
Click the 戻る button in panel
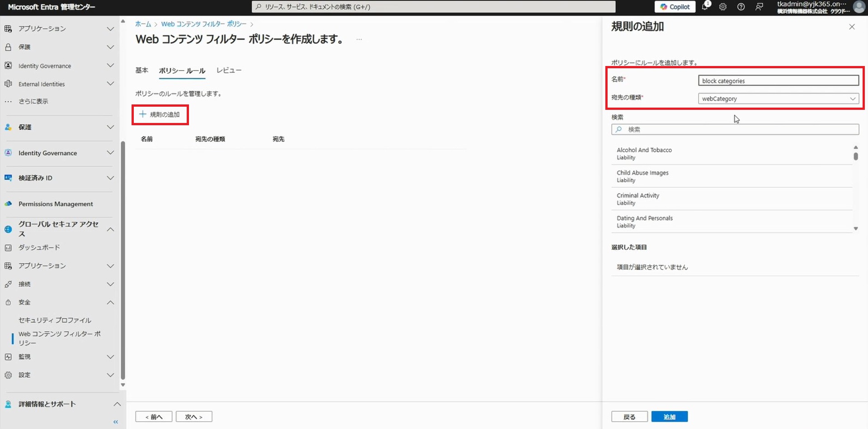click(629, 417)
